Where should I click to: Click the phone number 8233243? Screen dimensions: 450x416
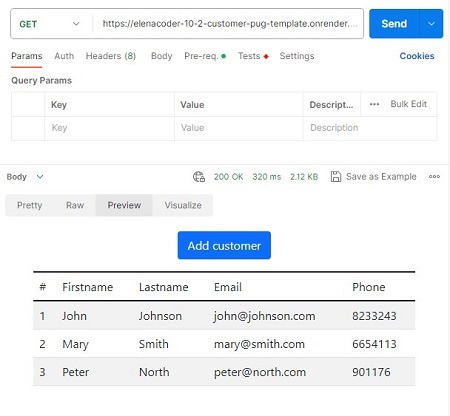tap(374, 316)
